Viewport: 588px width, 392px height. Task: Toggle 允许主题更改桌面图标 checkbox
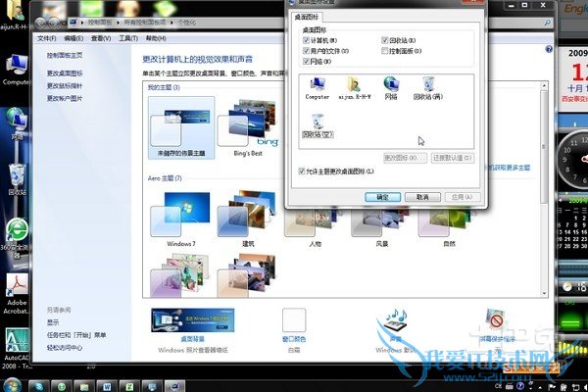point(302,171)
